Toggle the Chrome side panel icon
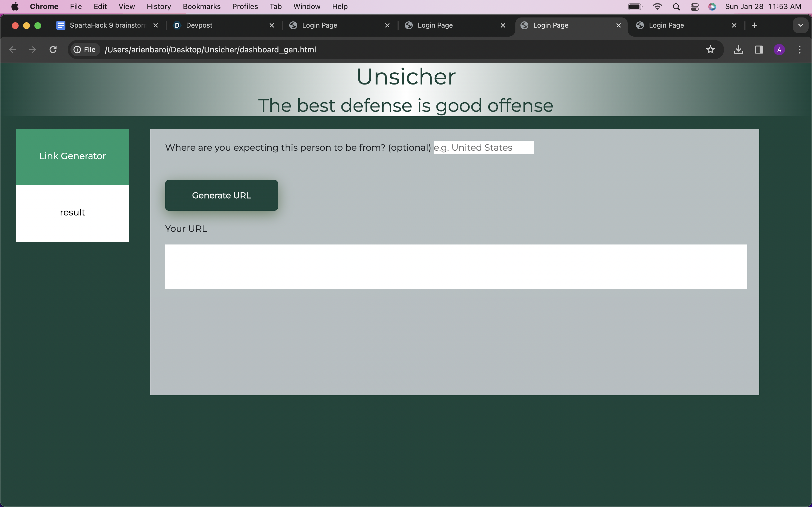Screen dimensions: 812x507 click(759, 50)
